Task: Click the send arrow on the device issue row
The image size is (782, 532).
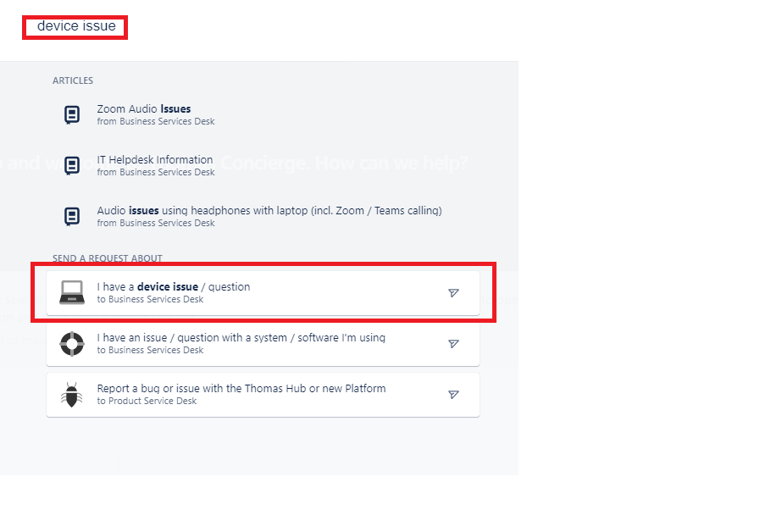Action: point(453,292)
